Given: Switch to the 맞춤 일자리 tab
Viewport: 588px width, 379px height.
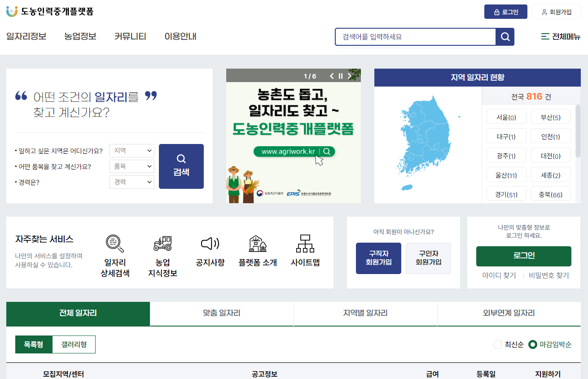Looking at the screenshot, I should [221, 314].
